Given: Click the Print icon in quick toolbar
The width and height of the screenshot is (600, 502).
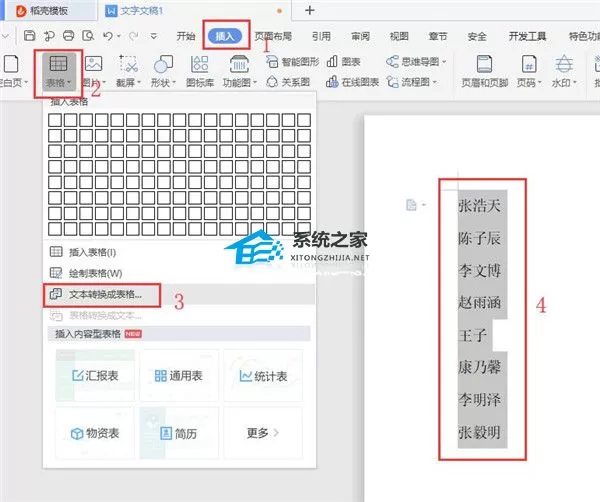Looking at the screenshot, I should [68, 36].
